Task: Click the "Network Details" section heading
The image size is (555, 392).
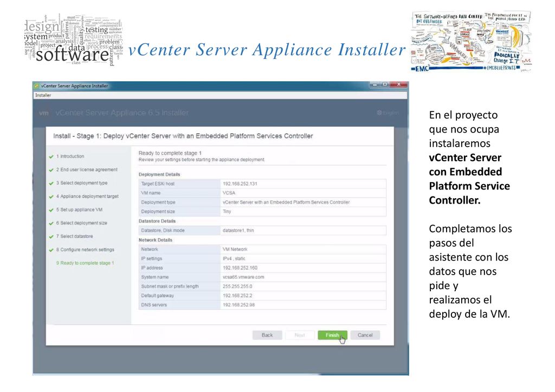Action: coord(156,240)
